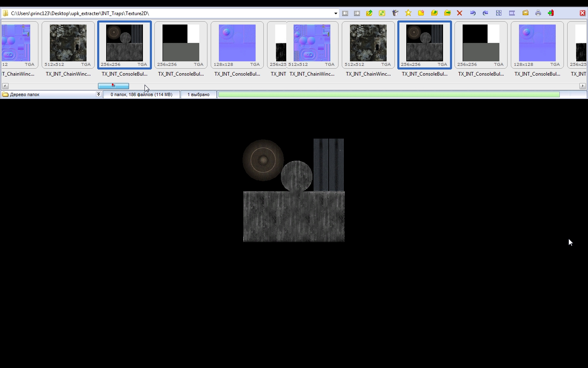Click the thumbnail strip's left scroll arrow
This screenshot has height=368, width=588.
5,86
